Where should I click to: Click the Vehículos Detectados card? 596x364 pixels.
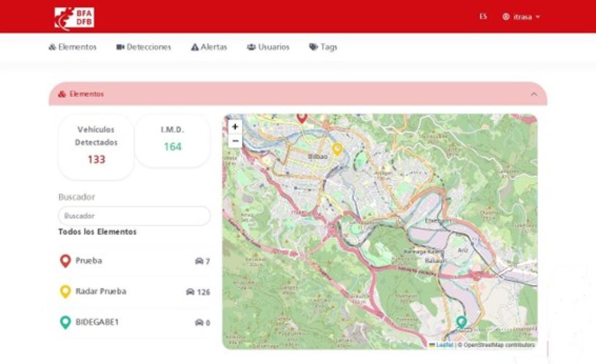click(96, 147)
